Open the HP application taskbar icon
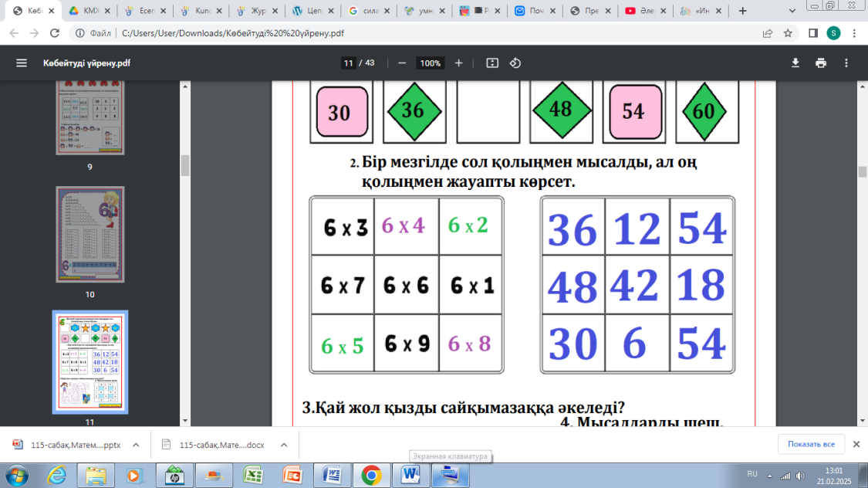 click(174, 476)
